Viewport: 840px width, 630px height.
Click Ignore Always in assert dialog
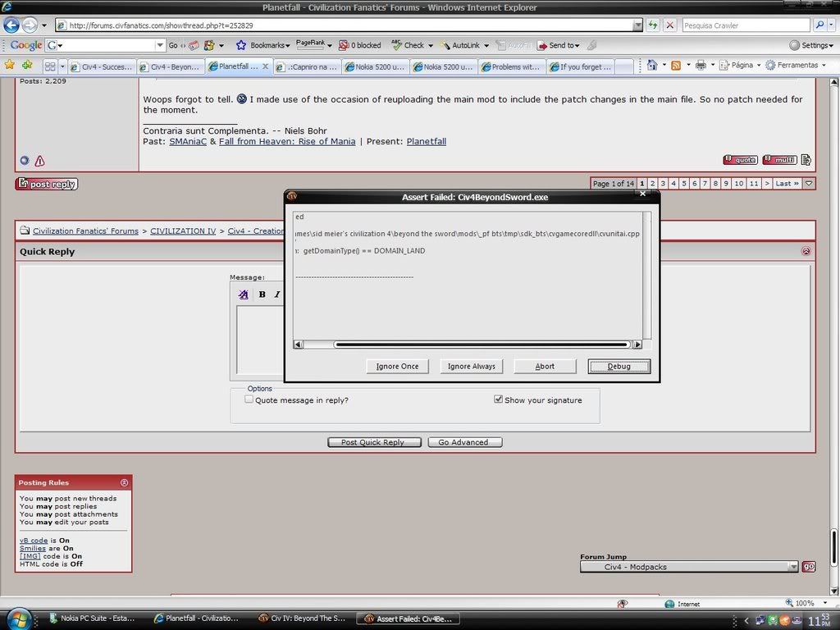coord(472,366)
